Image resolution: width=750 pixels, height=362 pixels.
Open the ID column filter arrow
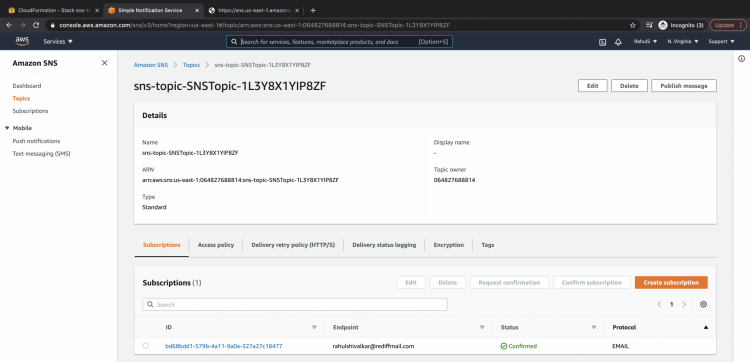pyautogui.click(x=314, y=328)
